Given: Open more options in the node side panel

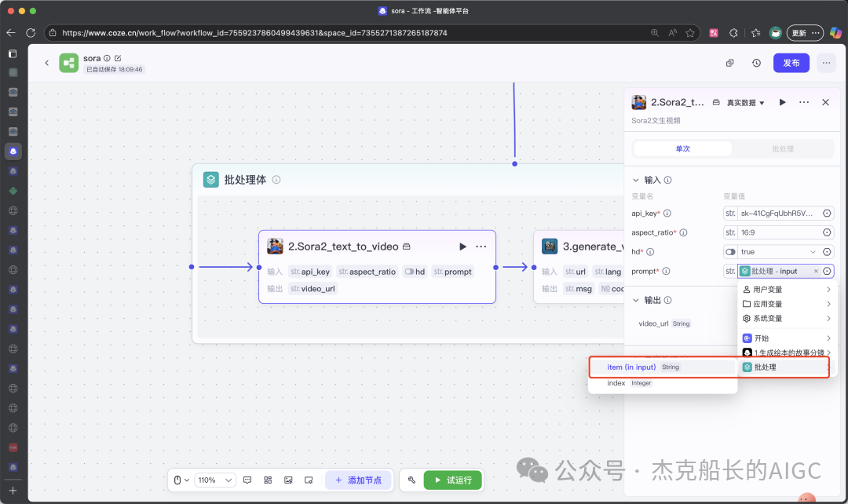Looking at the screenshot, I should coord(804,102).
